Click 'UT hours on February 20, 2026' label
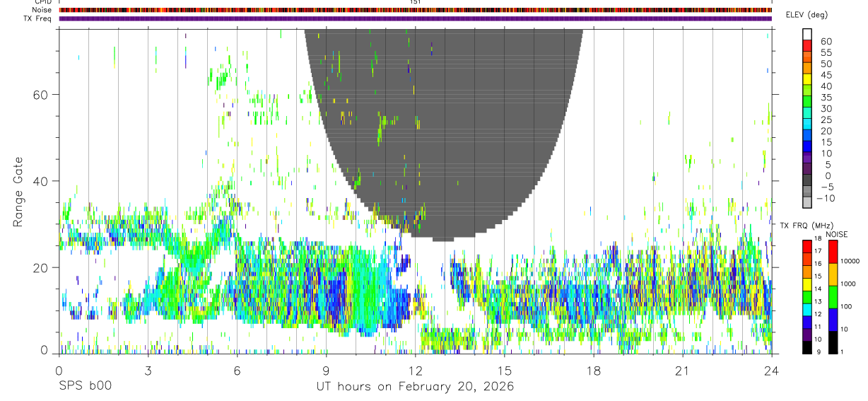 pos(415,387)
